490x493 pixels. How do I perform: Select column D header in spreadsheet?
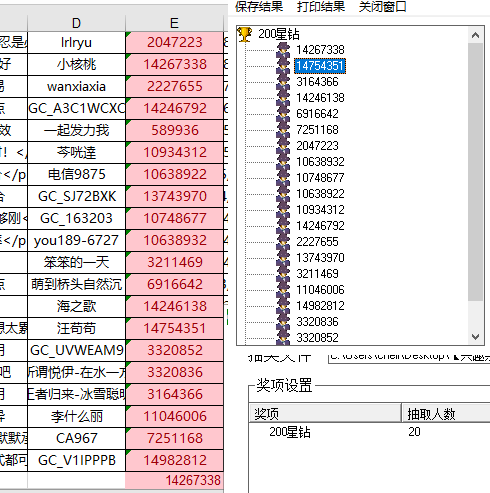76,23
